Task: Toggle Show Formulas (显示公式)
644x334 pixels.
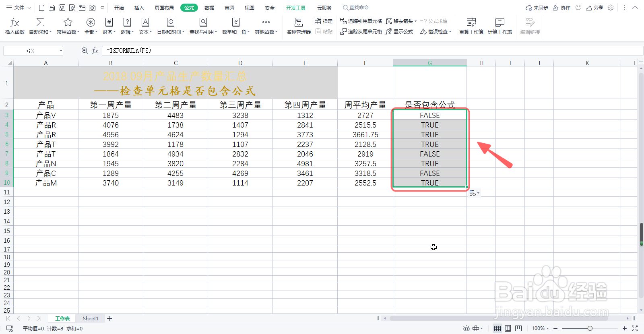Action: click(399, 31)
